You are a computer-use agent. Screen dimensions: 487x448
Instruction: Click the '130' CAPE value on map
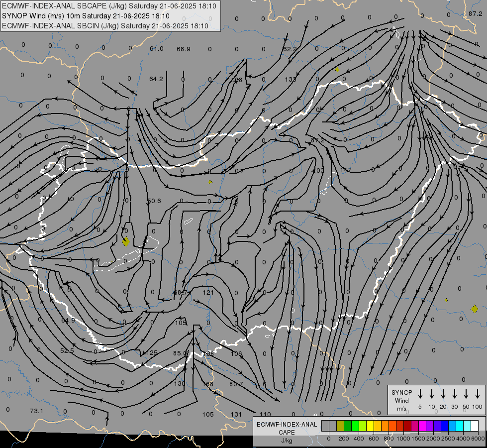click(x=180, y=384)
